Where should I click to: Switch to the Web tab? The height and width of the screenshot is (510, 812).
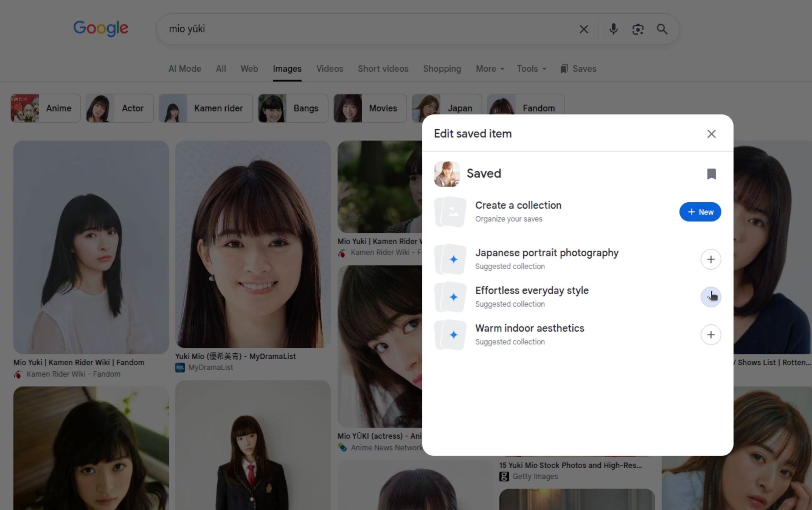point(249,69)
